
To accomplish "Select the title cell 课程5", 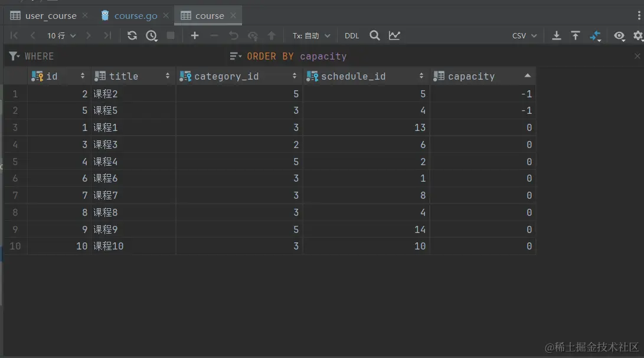I will 133,110.
